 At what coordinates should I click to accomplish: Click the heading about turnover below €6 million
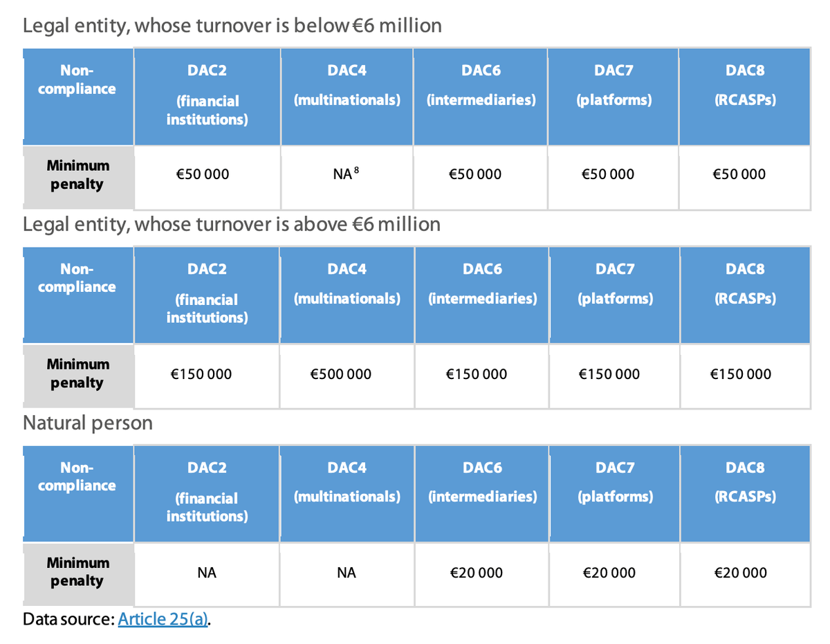(x=232, y=26)
